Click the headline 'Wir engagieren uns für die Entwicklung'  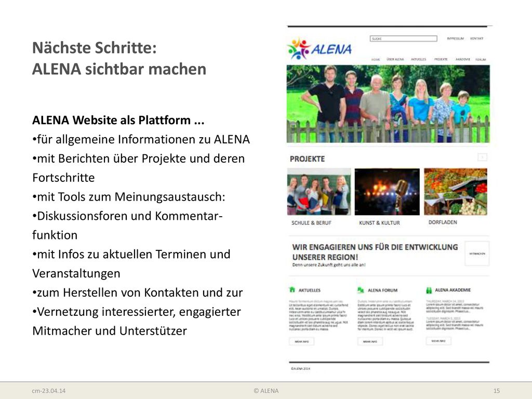[375, 247]
